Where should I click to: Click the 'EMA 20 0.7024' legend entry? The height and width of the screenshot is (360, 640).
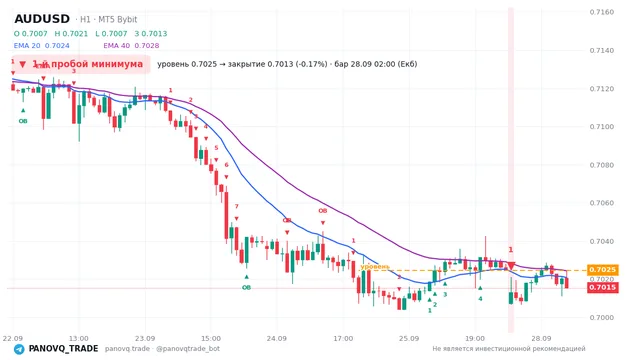[x=42, y=45]
